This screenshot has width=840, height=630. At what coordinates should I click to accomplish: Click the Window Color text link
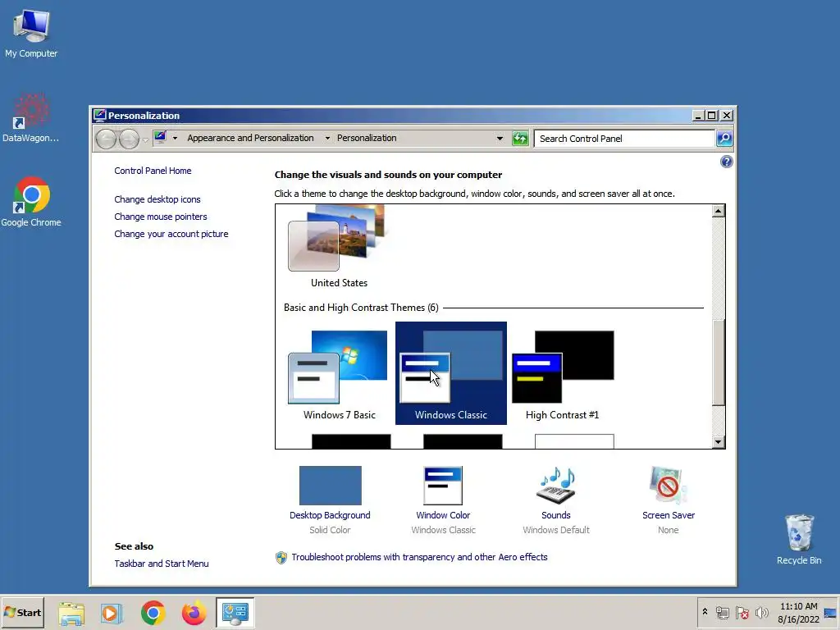click(x=443, y=515)
